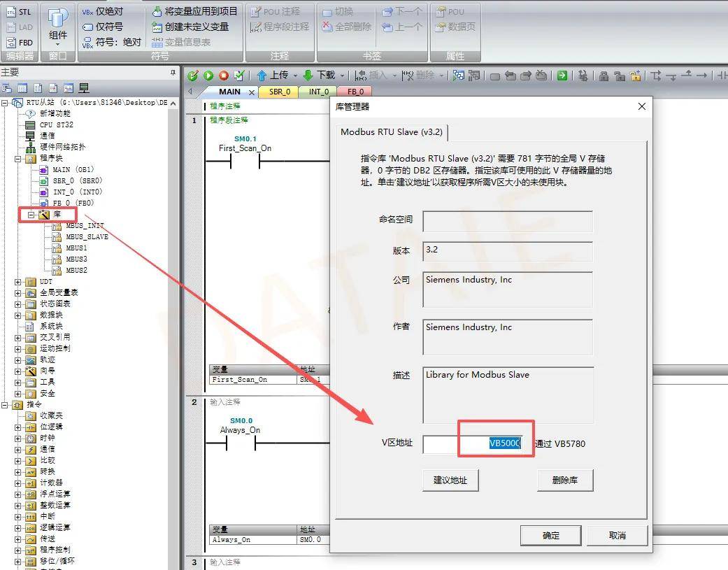Switch editor to STL
This screenshot has height=570, width=728.
pos(20,12)
